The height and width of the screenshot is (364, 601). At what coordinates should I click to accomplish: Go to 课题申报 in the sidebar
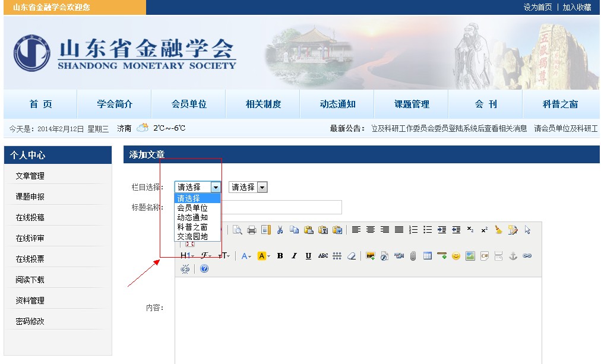tap(30, 197)
